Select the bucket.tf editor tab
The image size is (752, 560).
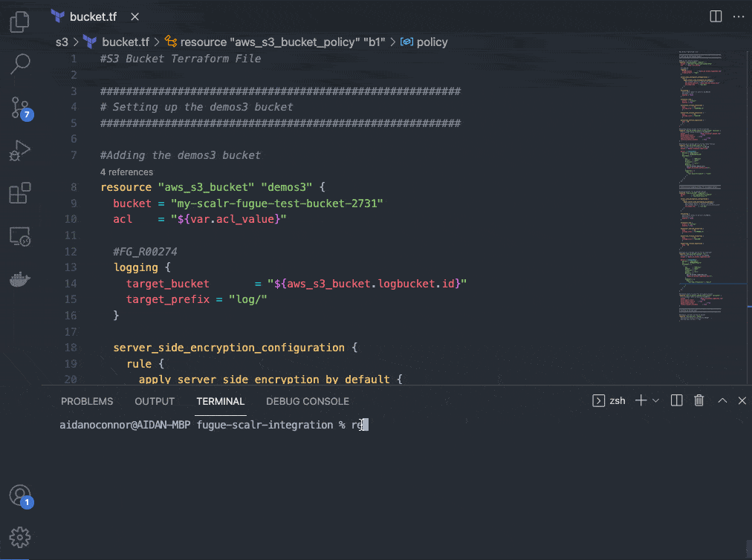click(93, 17)
